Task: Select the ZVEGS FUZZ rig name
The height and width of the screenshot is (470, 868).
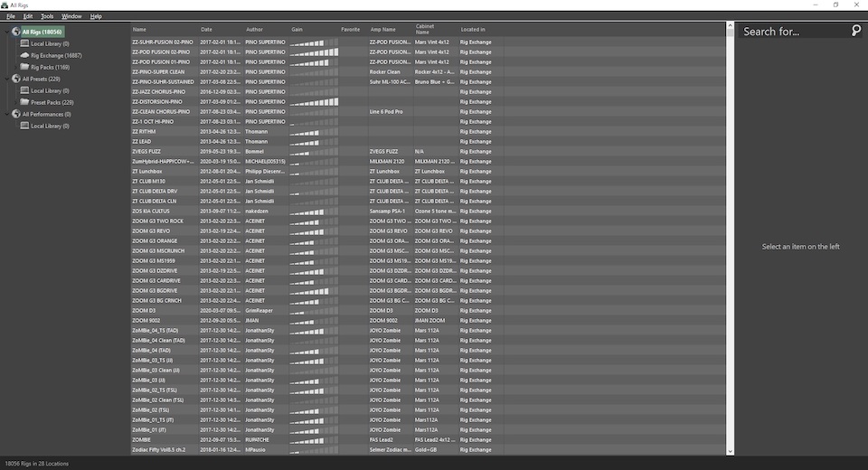Action: pyautogui.click(x=146, y=152)
